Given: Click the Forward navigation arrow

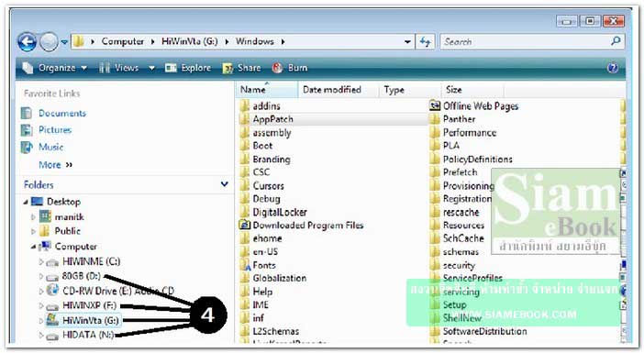Looking at the screenshot, I should (49, 42).
